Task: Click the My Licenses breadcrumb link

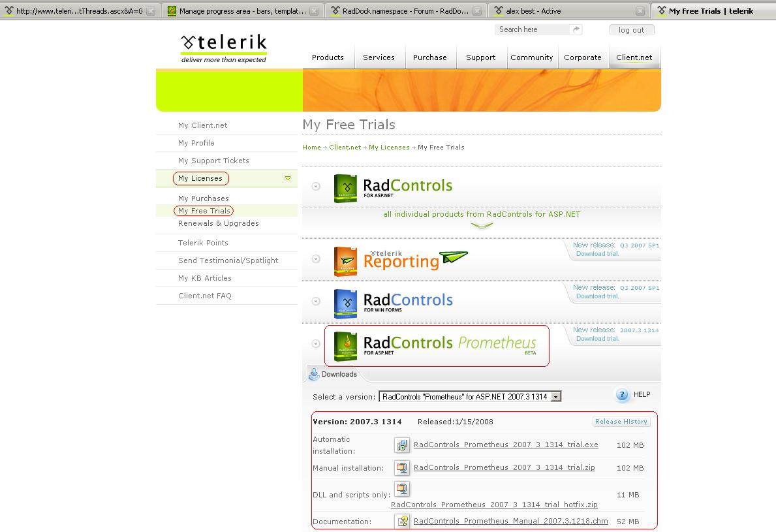Action: pyautogui.click(x=389, y=148)
